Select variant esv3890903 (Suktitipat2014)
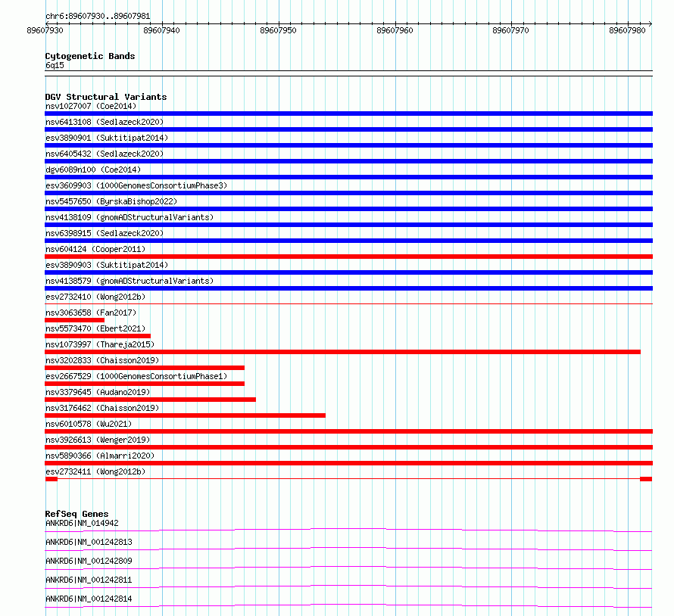Image resolution: width=674 pixels, height=616 pixels. (x=107, y=265)
